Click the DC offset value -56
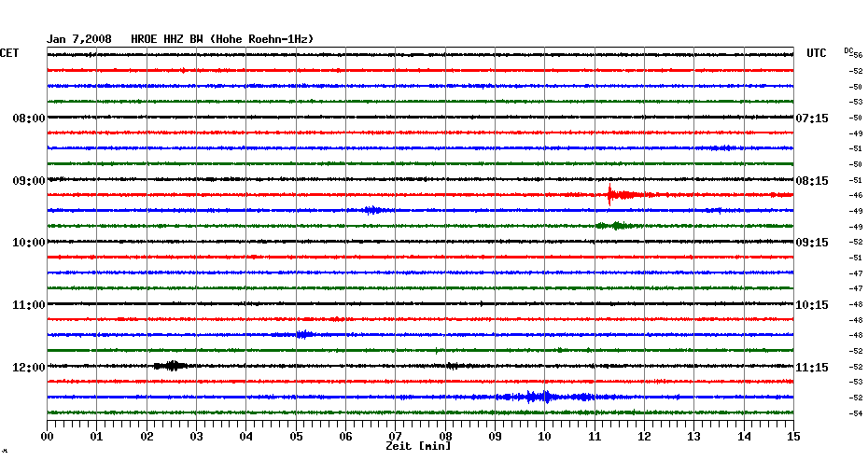868x461 pixels. [856, 55]
